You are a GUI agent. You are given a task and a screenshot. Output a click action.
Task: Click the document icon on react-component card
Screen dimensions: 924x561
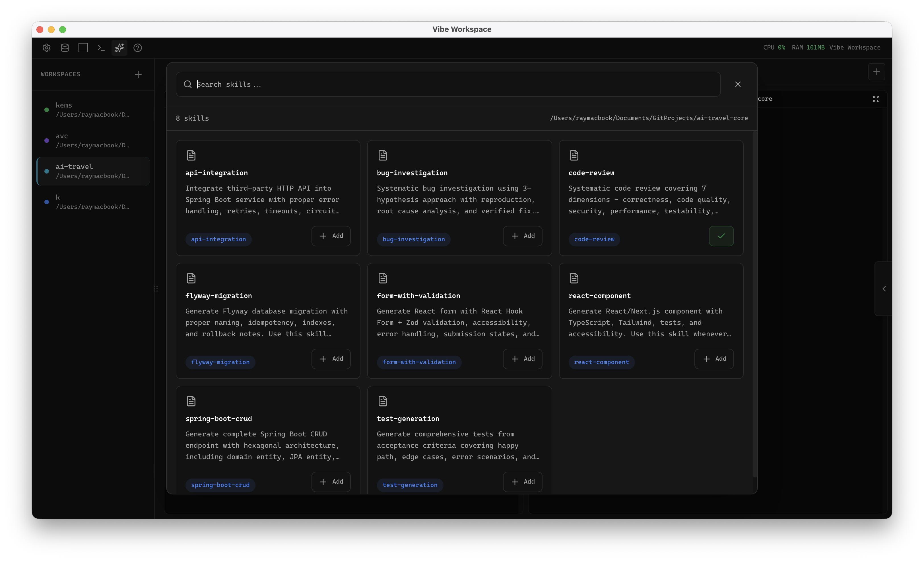coord(574,278)
